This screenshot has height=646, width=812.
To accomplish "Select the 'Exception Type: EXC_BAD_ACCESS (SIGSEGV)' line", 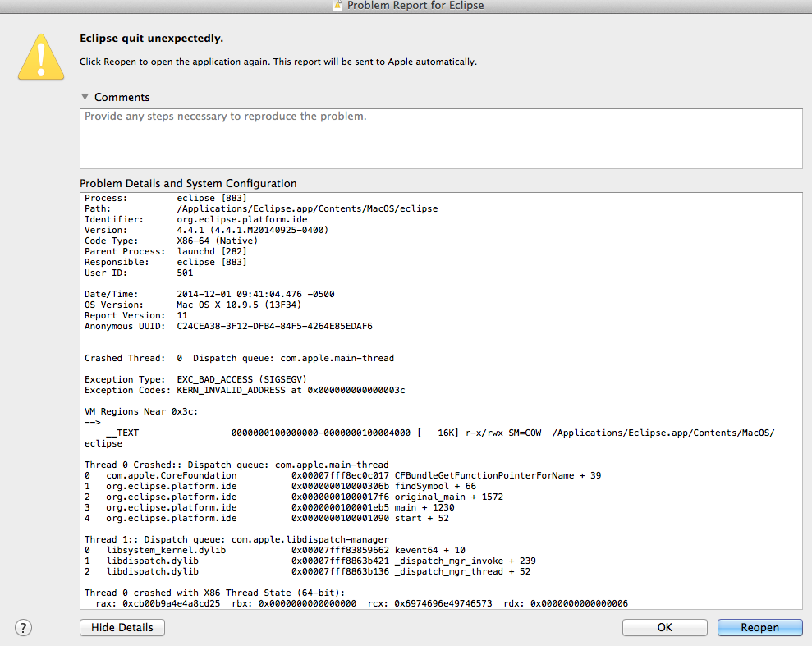I will [x=195, y=379].
